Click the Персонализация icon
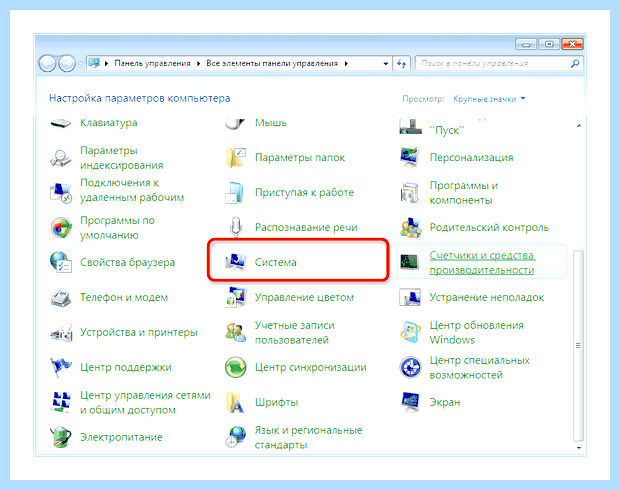620x490 pixels. (x=410, y=158)
